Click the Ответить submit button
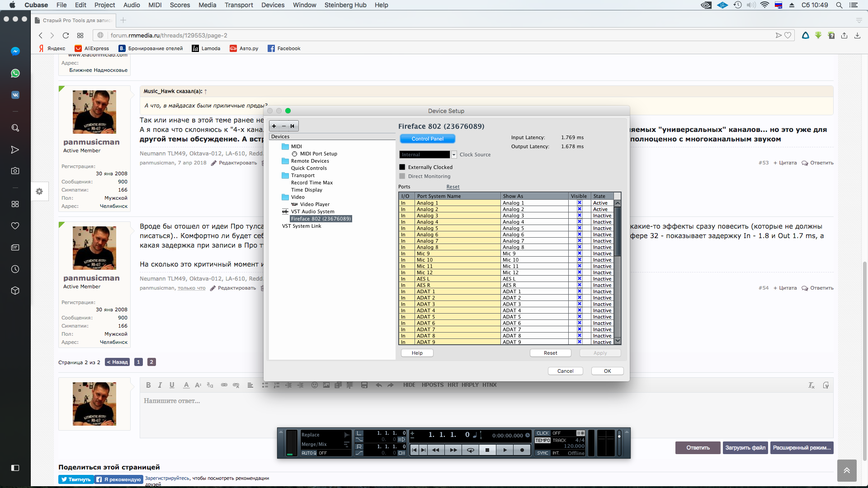The width and height of the screenshot is (868, 488). point(698,448)
